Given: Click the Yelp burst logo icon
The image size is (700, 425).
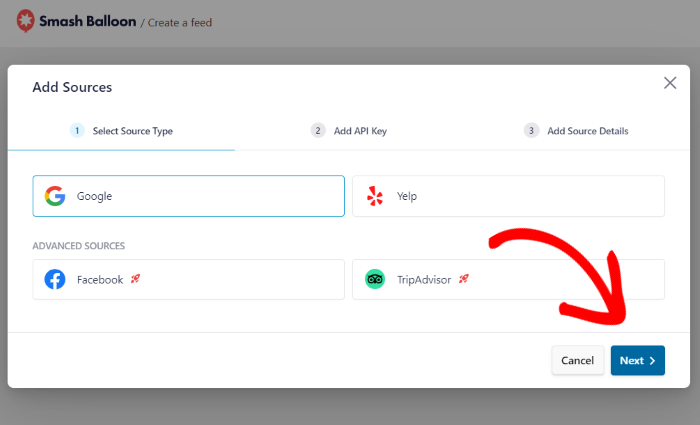Looking at the screenshot, I should coord(375,196).
